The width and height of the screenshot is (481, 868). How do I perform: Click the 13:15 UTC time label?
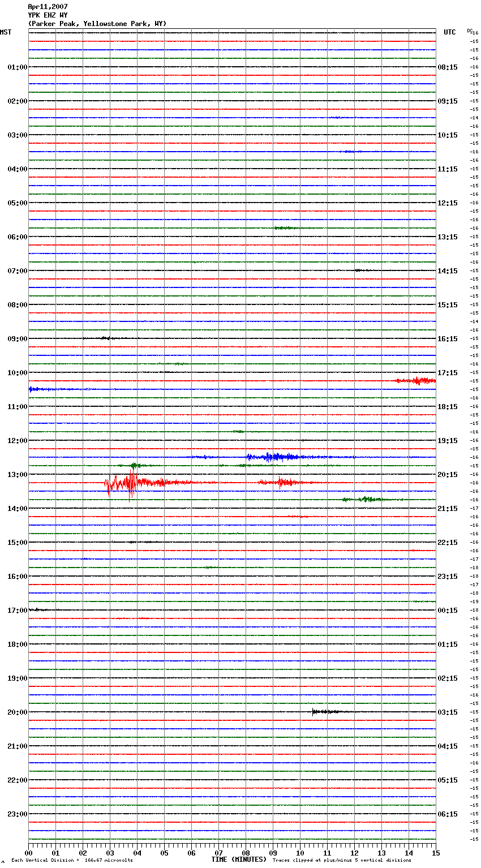[448, 237]
